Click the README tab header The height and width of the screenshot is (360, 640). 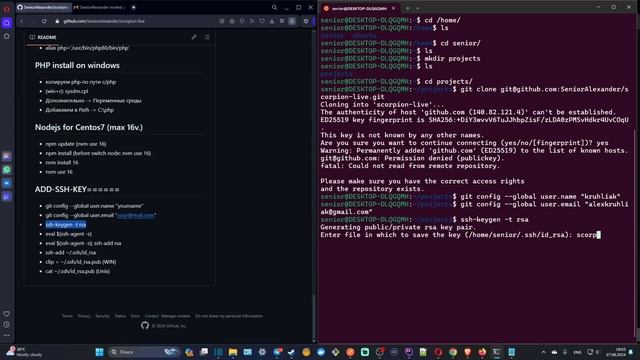[43, 37]
